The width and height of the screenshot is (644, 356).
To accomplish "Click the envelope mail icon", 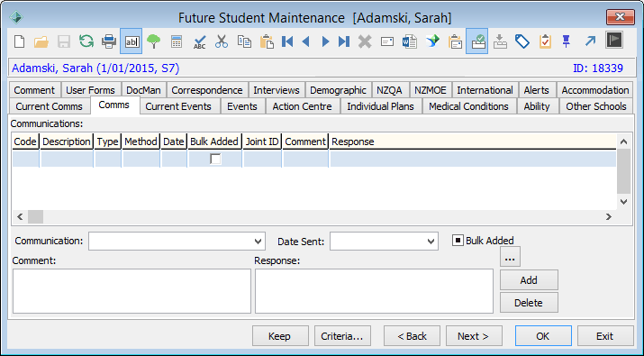I will tap(387, 41).
